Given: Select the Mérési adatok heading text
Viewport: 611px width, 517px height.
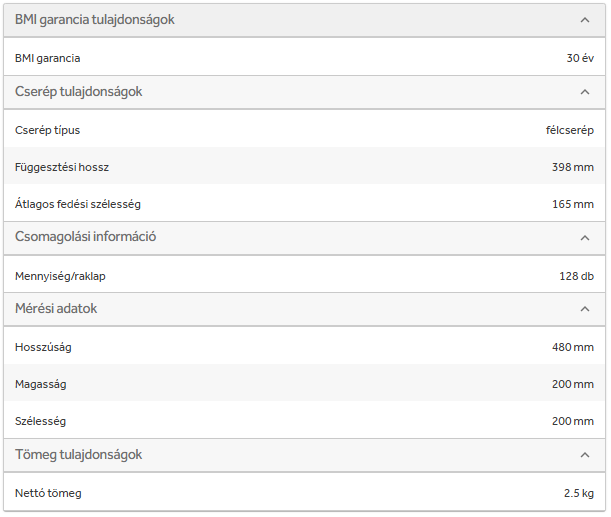Looking at the screenshot, I should pos(56,309).
